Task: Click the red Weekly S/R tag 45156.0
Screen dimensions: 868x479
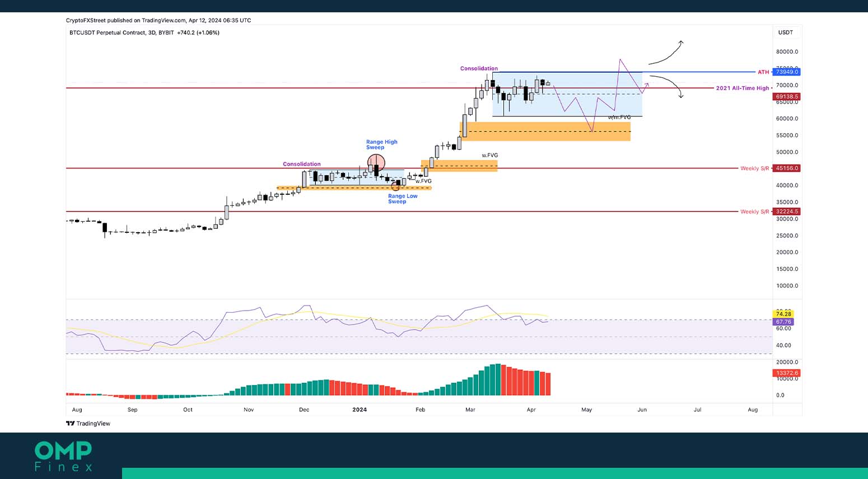Action: 787,168
